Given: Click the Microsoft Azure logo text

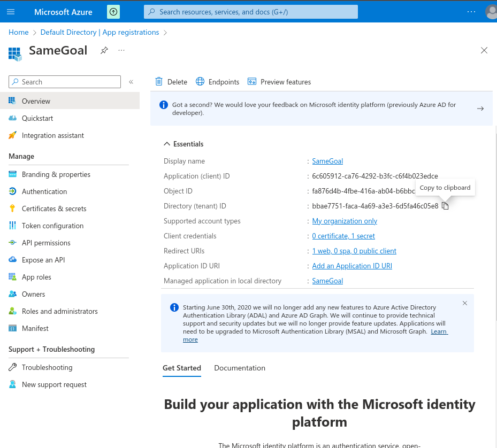Looking at the screenshot, I should coord(63,12).
